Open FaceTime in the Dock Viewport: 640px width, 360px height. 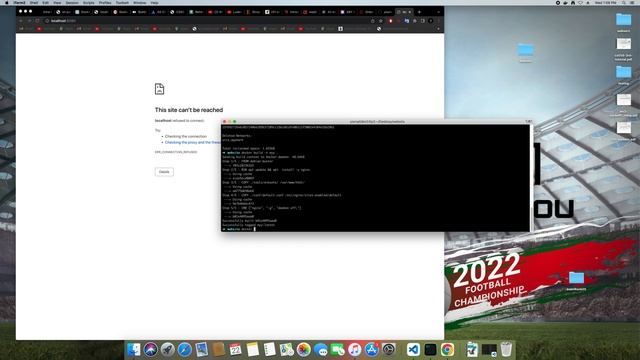[338, 349]
